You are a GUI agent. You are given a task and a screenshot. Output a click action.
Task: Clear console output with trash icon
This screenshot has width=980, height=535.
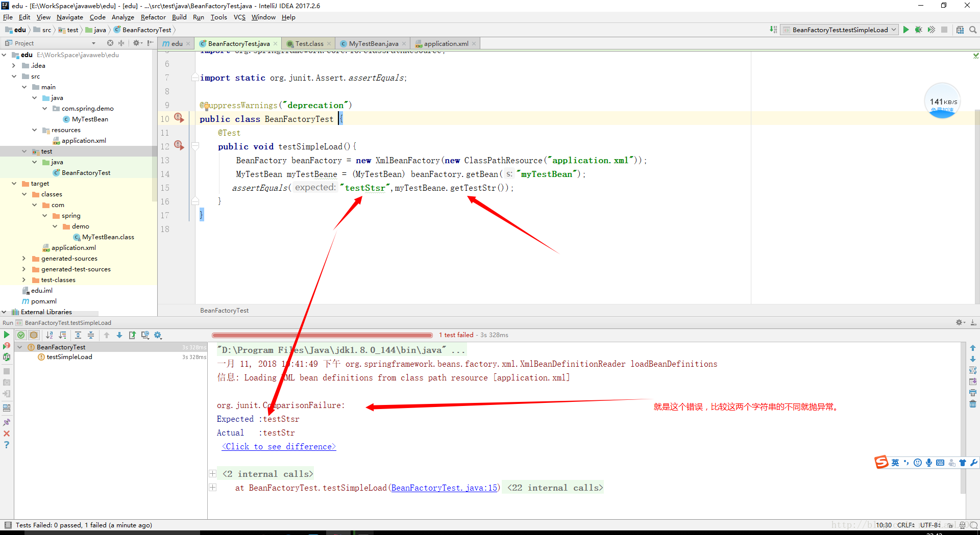coord(973,404)
